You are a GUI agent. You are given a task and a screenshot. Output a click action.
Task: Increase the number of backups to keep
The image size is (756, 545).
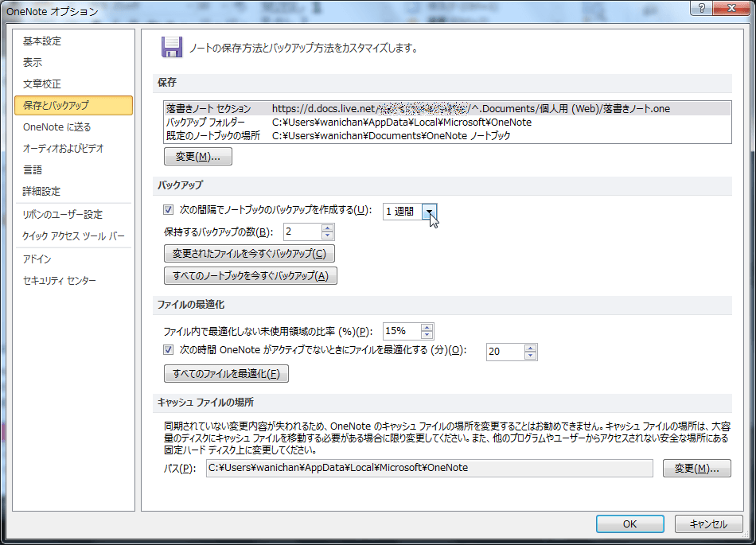pos(327,228)
